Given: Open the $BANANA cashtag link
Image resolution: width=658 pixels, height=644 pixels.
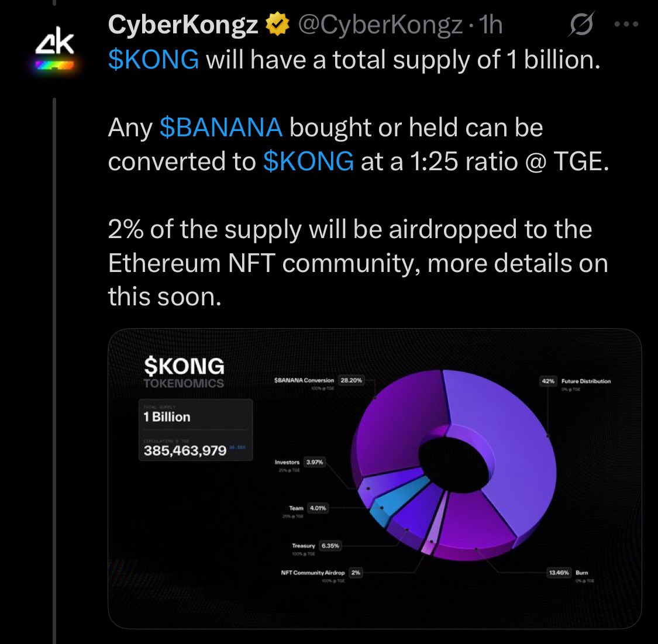Looking at the screenshot, I should (221, 128).
